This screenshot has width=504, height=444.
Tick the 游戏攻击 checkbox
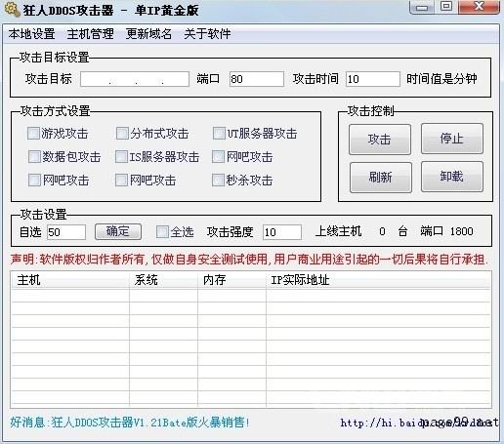coord(33,134)
